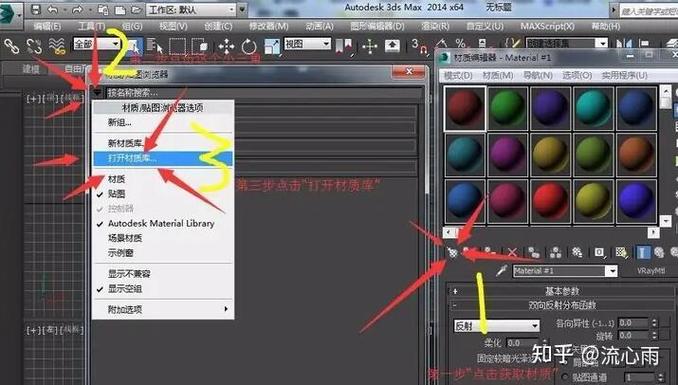Open 模式(D) menu in Material Editor
The height and width of the screenshot is (385, 678).
[x=458, y=75]
